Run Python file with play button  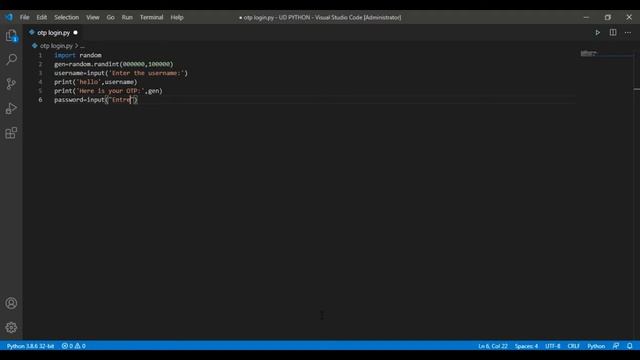597,33
